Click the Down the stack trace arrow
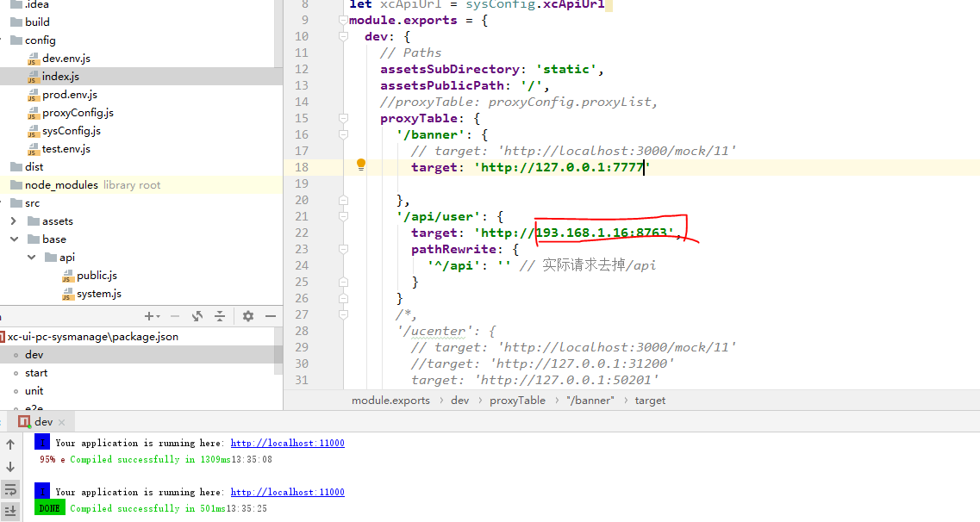 click(10, 466)
